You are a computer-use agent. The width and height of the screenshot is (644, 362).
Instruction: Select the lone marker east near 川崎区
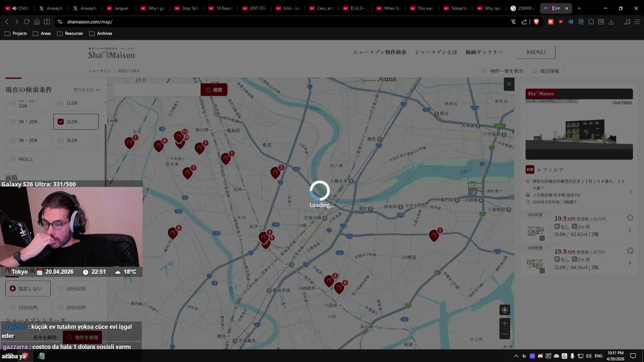click(x=435, y=235)
